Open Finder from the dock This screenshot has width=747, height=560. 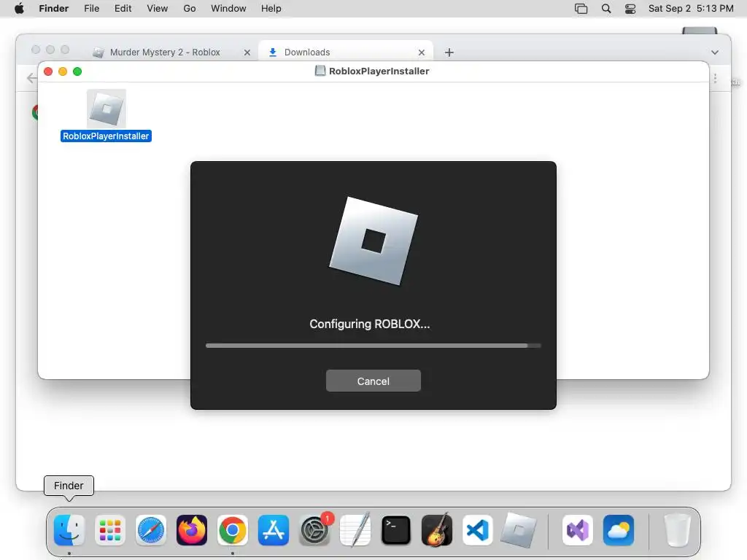click(x=69, y=530)
